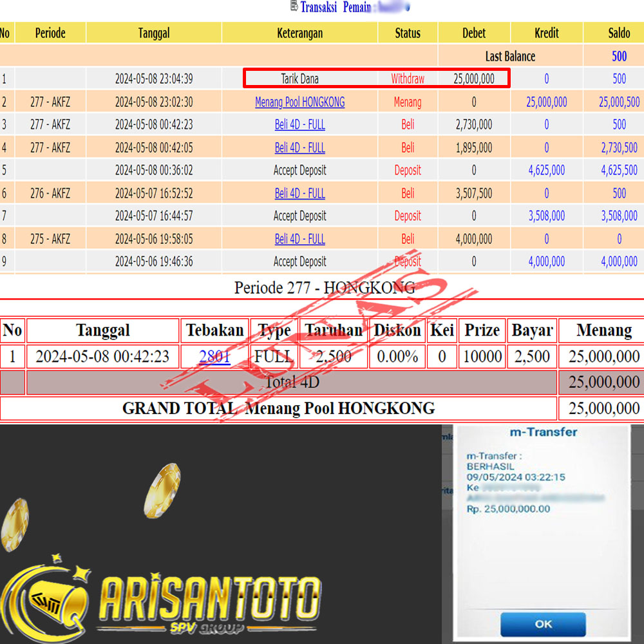Click the Withdraw status text
Image resolution: width=644 pixels, height=644 pixels.
click(x=408, y=79)
